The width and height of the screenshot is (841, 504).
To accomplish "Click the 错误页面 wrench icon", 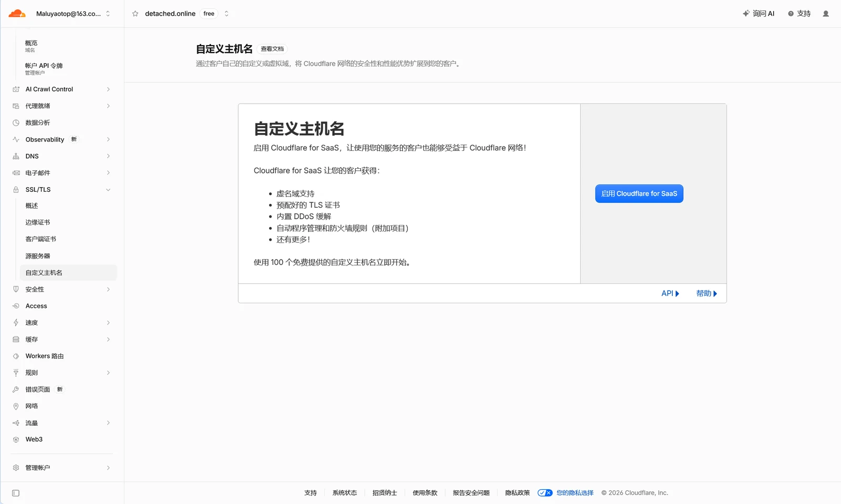I will (x=16, y=389).
